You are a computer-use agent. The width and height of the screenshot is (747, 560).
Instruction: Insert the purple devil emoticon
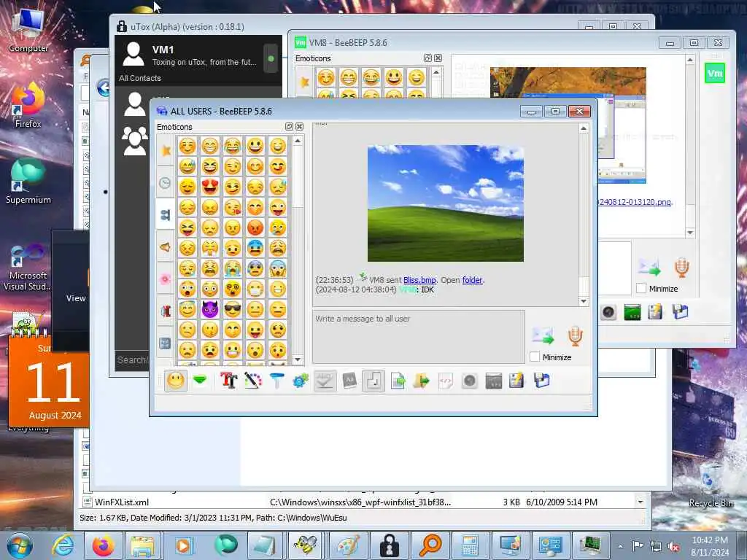tap(209, 309)
